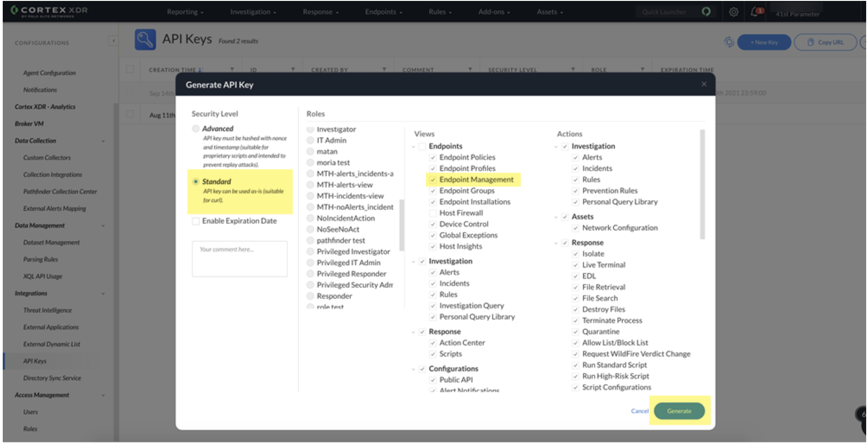The image size is (868, 444).
Task: Collapse the Investigation actions group
Action: point(556,147)
